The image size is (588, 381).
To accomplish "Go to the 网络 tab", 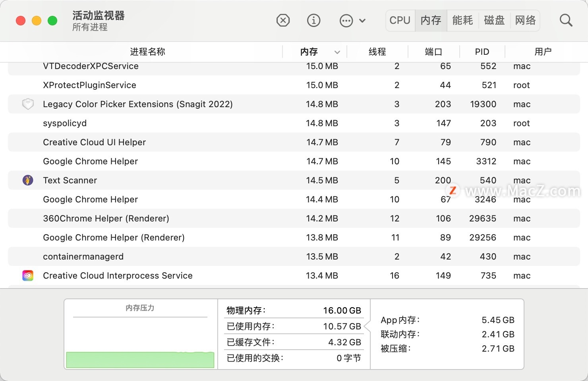I will 525,20.
